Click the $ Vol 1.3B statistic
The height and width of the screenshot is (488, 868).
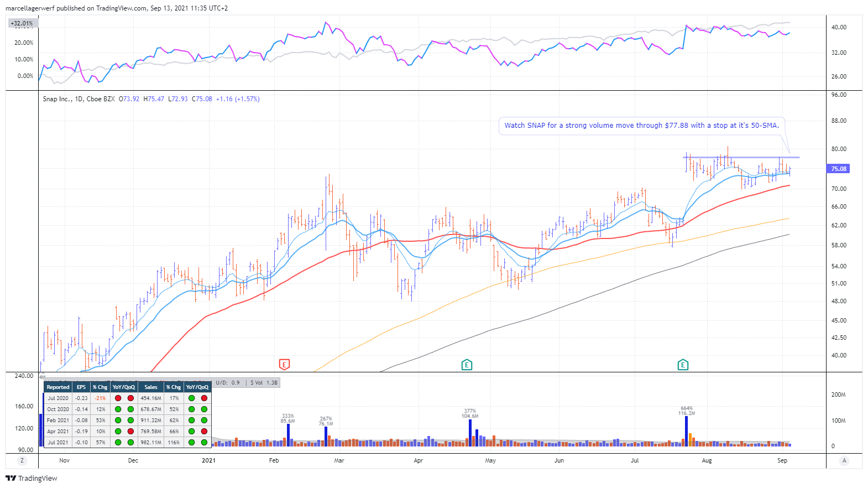pyautogui.click(x=264, y=382)
